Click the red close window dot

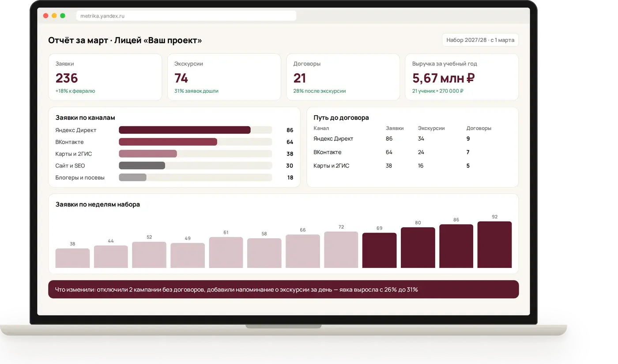(46, 16)
